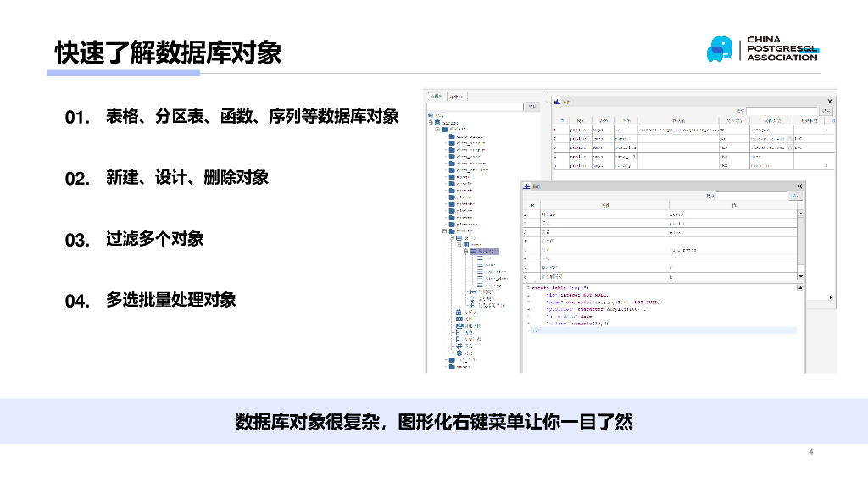The width and height of the screenshot is (868, 488).
Task: Click the last folder at bottom of tree
Action: 452,366
